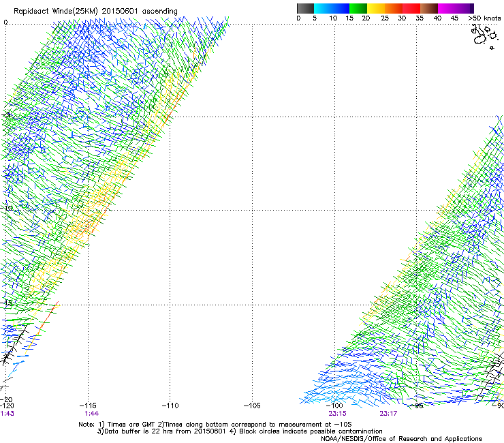Click the cyan 5-10 knots legend swatch

click(x=323, y=8)
